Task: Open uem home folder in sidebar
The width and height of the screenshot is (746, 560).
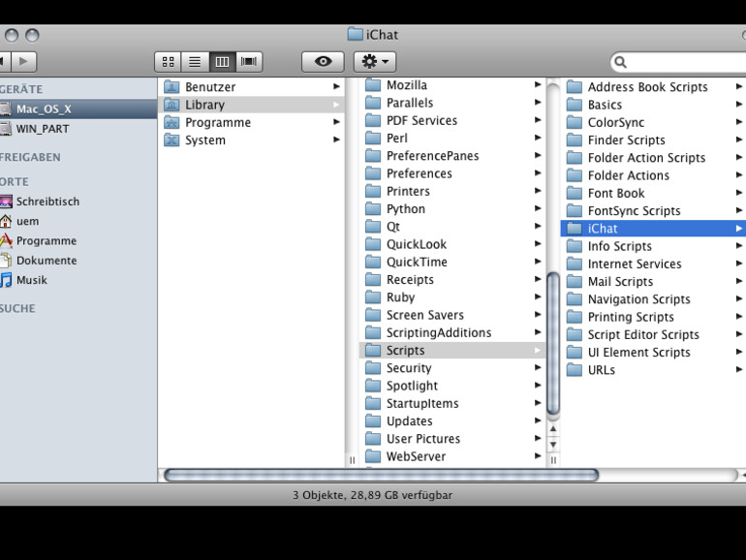Action: [x=78, y=221]
